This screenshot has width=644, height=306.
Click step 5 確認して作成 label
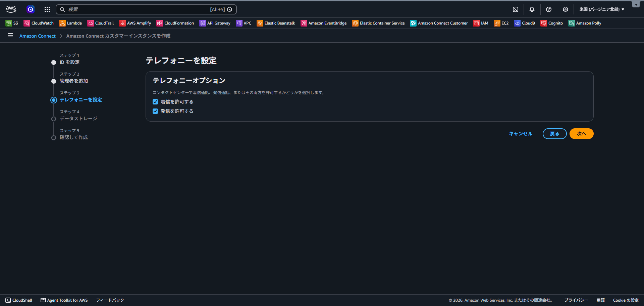pyautogui.click(x=74, y=137)
